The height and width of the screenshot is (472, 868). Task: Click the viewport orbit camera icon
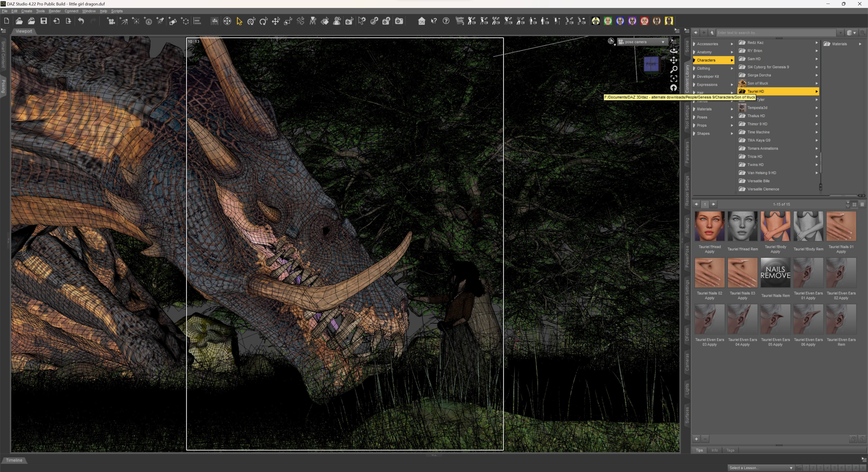click(x=674, y=51)
